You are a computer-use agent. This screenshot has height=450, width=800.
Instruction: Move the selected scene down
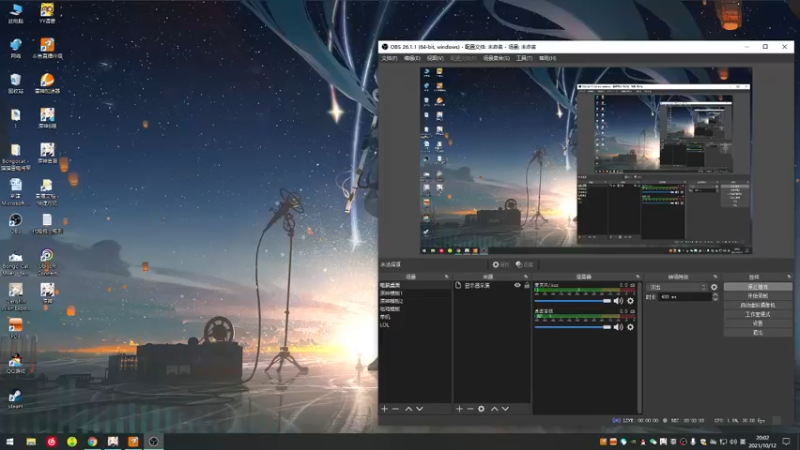point(419,409)
